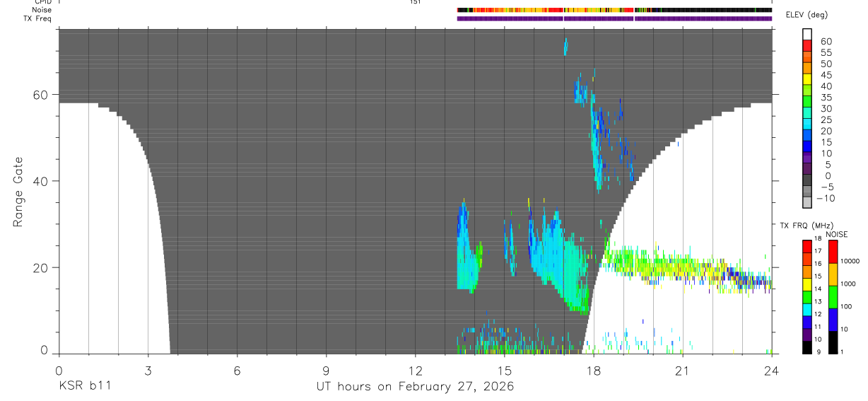Select the orange segment of the NOISE color bar
The width and height of the screenshot is (868, 401).
coord(832,274)
